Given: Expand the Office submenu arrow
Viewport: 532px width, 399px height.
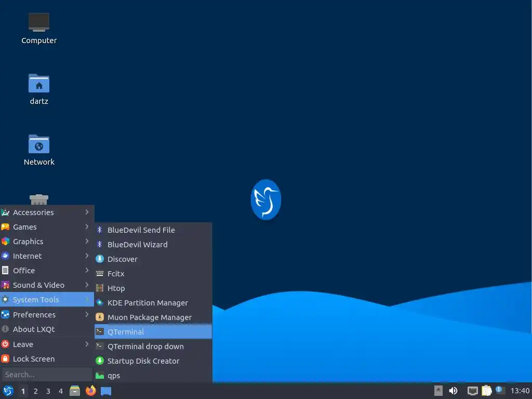Looking at the screenshot, I should pos(87,270).
